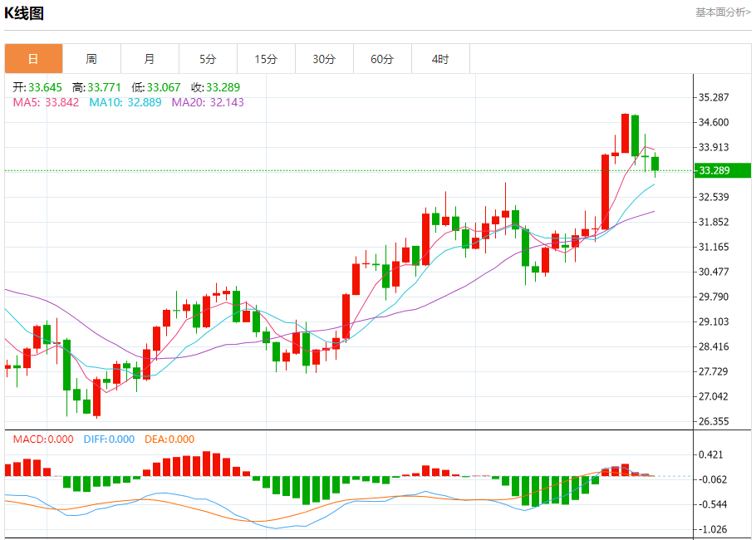Open the 基本面分析 link
Viewport: 756px width, 540px height.
(x=723, y=12)
